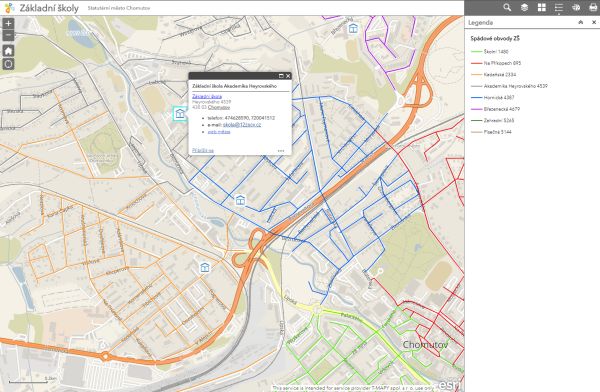Return map to default home extent
This screenshot has height=392, width=600.
8,51
